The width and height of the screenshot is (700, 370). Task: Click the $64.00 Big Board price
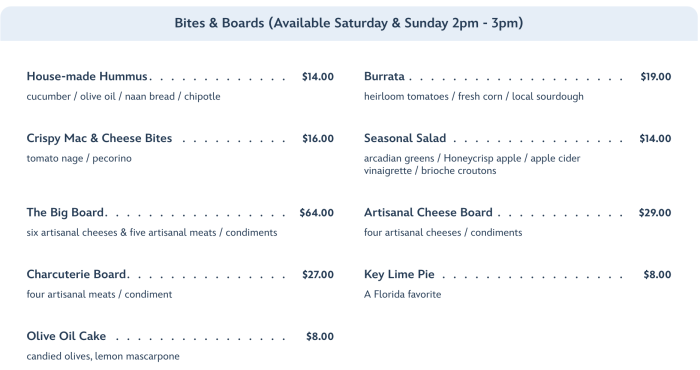tap(317, 212)
